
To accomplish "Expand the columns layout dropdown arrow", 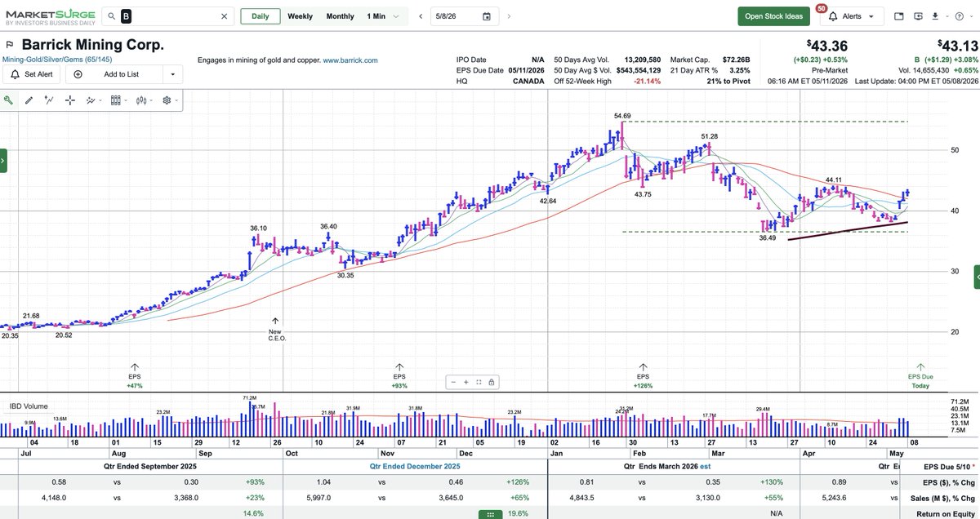I will click(127, 100).
